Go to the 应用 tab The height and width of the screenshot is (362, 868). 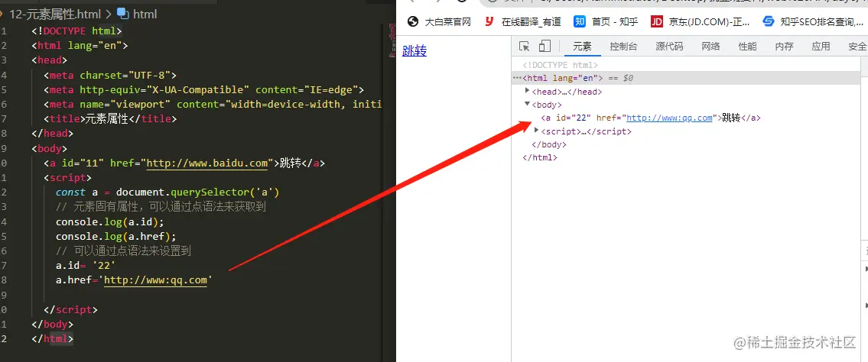(821, 47)
